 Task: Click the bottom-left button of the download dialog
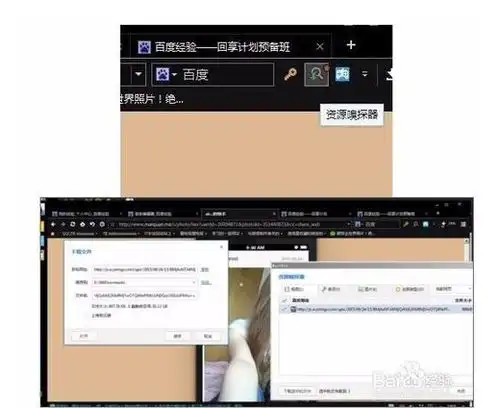click(84, 336)
